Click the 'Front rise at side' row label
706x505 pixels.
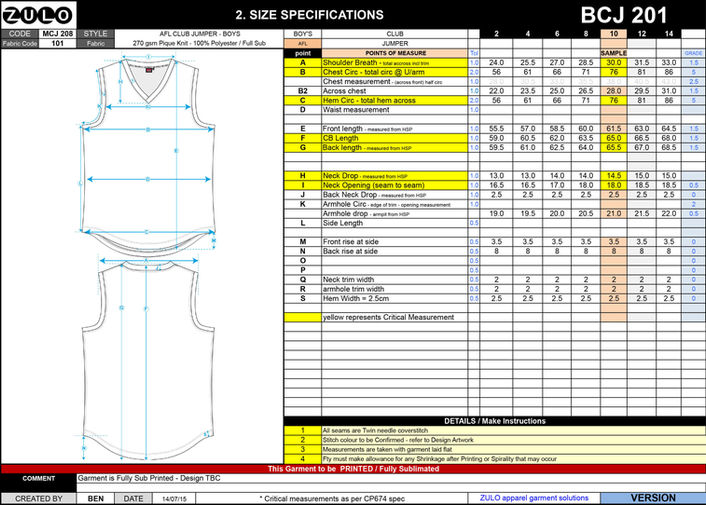(395, 242)
